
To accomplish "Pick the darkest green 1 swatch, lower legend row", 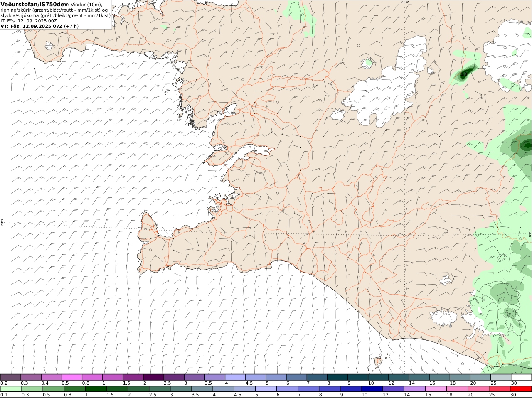I will tap(96, 389).
